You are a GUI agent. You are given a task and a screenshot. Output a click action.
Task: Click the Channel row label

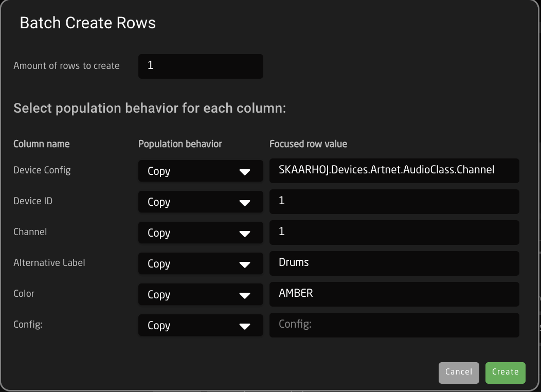[x=30, y=232]
